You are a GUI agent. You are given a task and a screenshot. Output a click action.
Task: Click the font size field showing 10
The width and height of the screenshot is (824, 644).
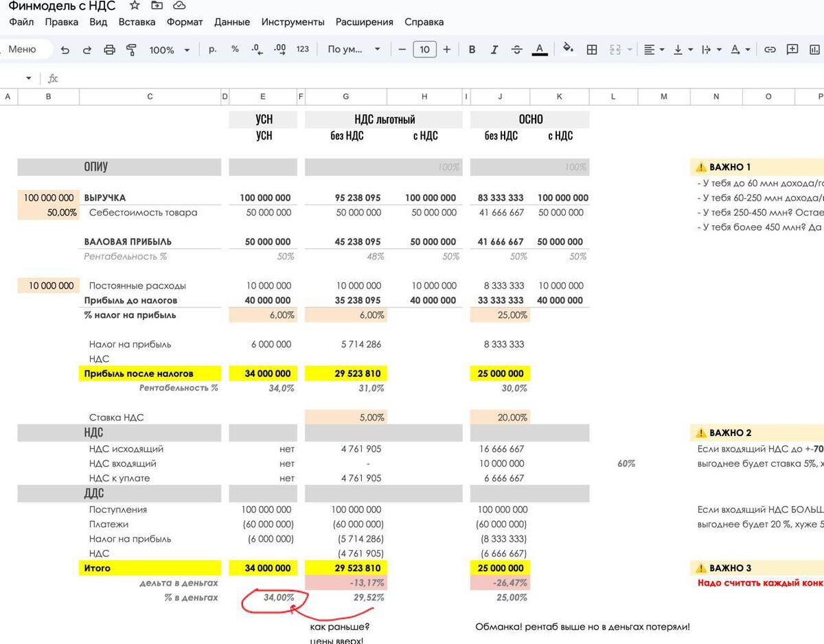coord(424,49)
